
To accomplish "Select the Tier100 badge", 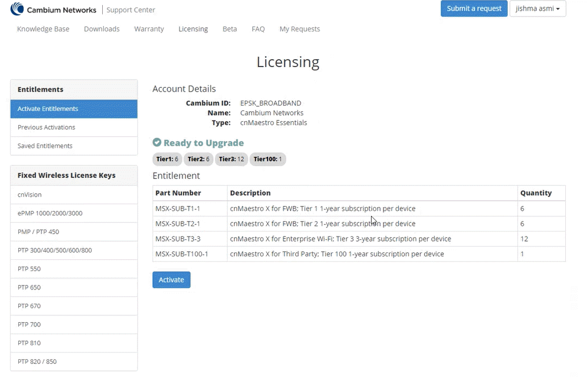I will [x=267, y=159].
